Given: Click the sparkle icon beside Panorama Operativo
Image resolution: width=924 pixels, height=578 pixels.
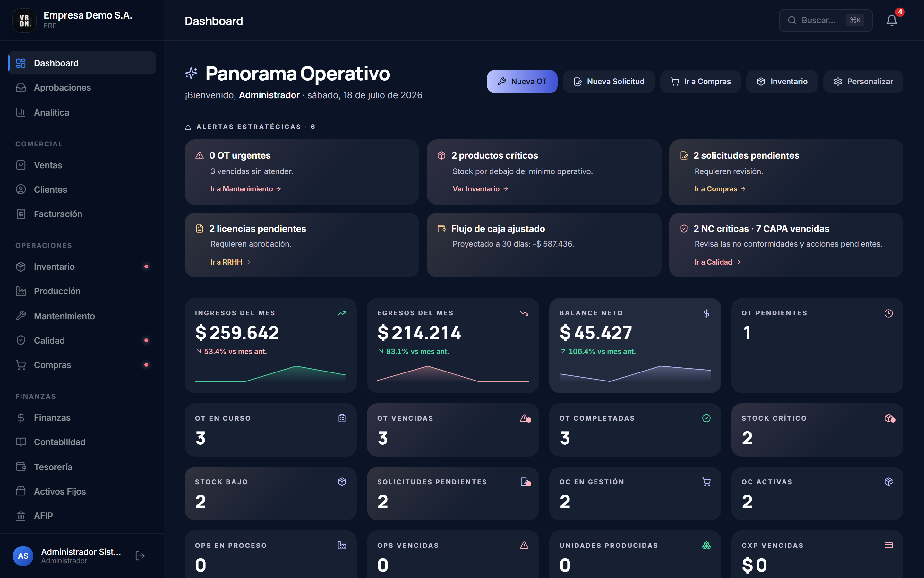Looking at the screenshot, I should click(191, 73).
